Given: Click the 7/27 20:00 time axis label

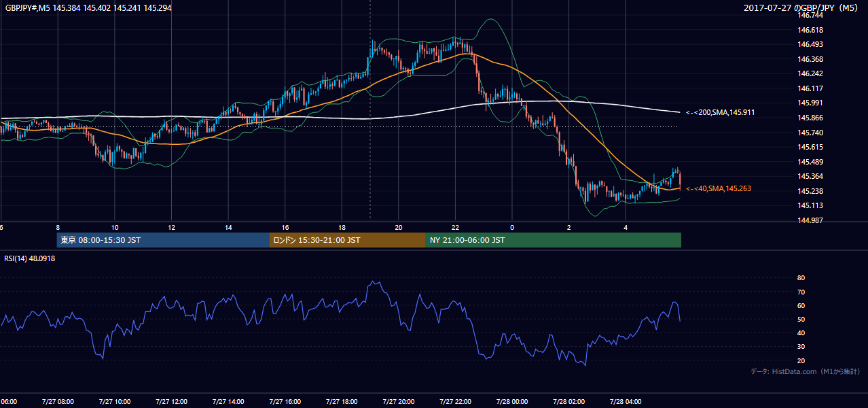Looking at the screenshot, I should point(398,401).
